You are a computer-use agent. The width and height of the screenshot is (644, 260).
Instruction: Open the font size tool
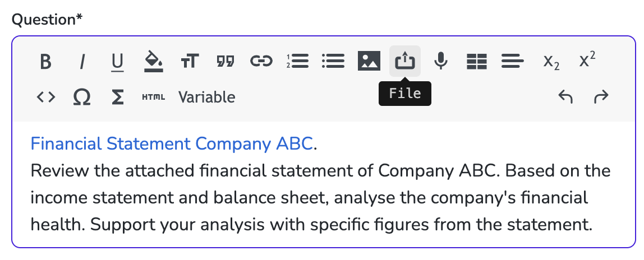190,61
